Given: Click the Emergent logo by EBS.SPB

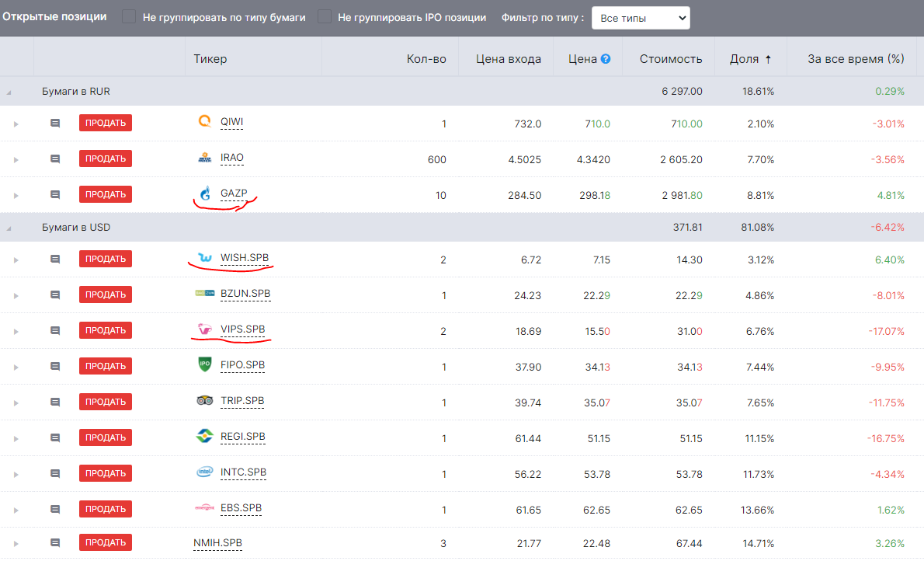Looking at the screenshot, I should point(204,507).
